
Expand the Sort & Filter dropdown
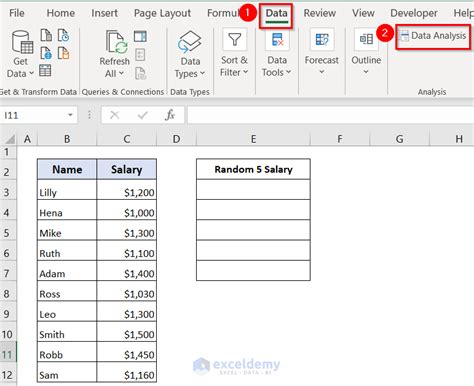(x=245, y=72)
